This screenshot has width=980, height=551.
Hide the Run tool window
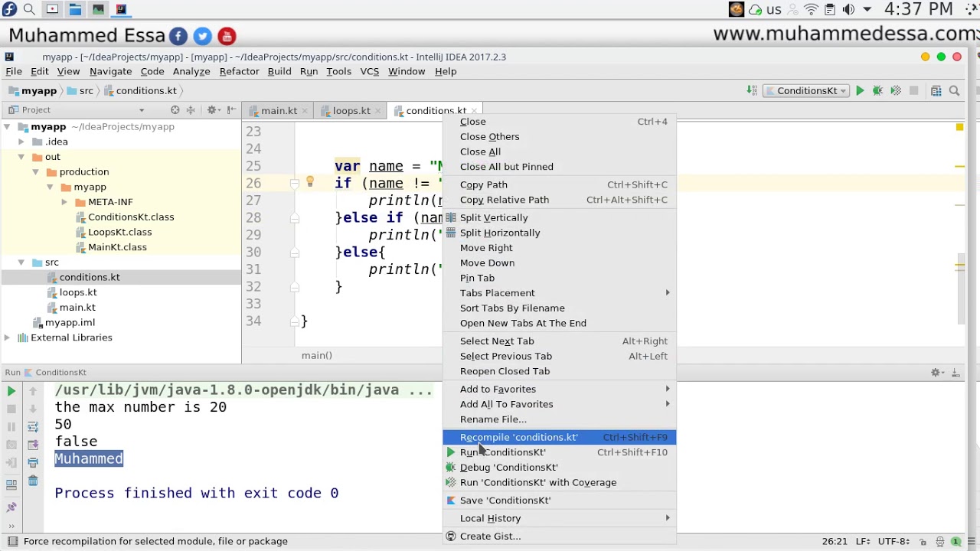tap(955, 373)
